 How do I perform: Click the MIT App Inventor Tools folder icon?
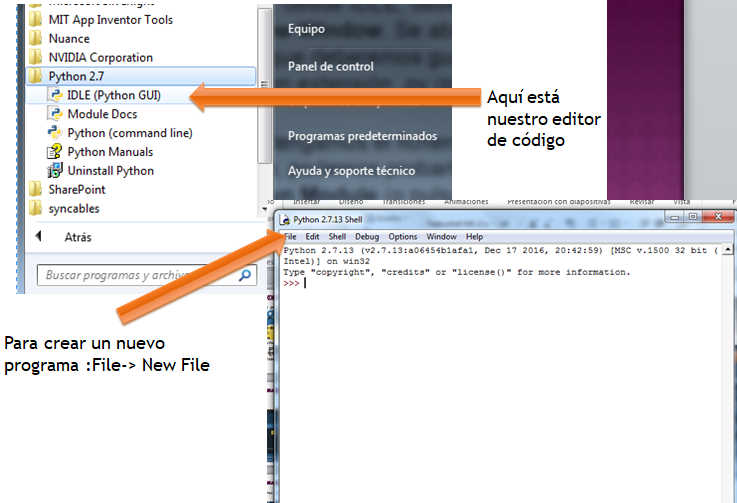tap(36, 19)
